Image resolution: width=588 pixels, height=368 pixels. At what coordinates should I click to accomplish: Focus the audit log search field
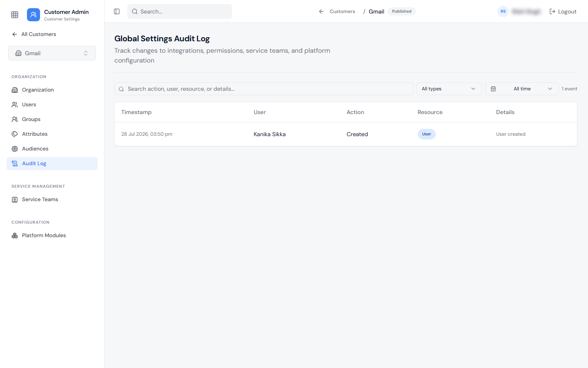point(264,89)
